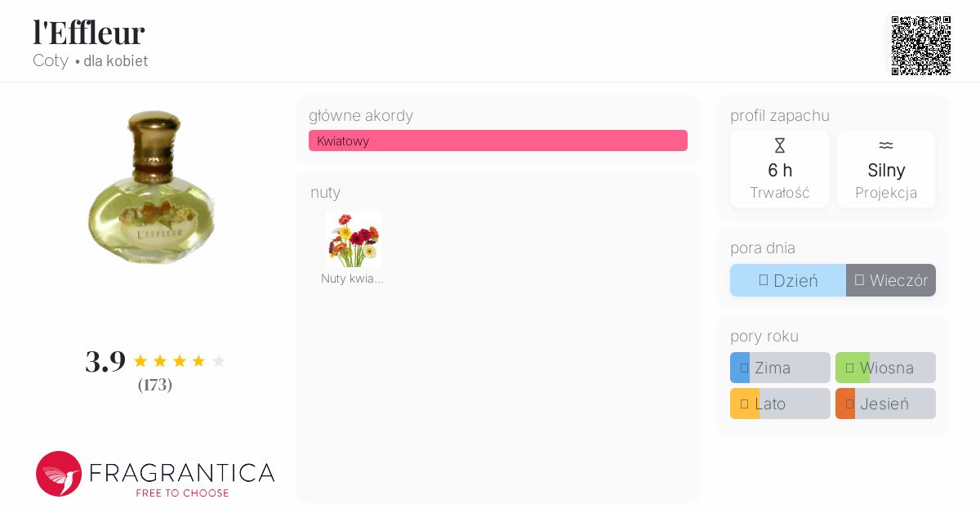Click the Fragrantica hummingbird logo
The width and height of the screenshot is (980, 513).
pyautogui.click(x=59, y=474)
